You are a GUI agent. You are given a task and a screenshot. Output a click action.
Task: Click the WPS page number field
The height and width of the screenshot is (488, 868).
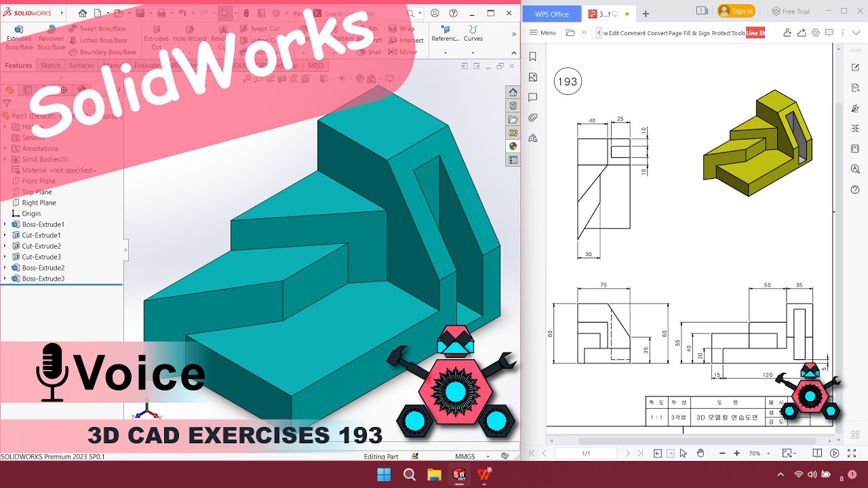click(586, 453)
